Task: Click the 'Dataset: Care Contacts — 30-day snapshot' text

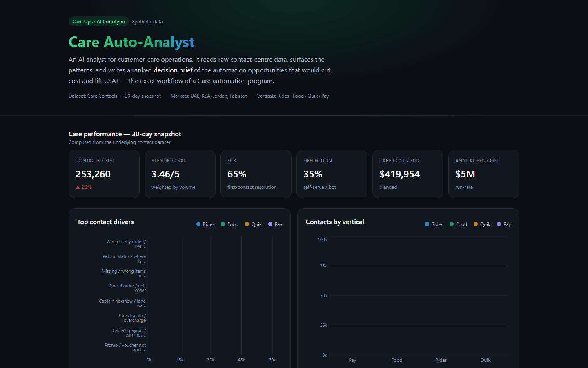Action: (115, 96)
